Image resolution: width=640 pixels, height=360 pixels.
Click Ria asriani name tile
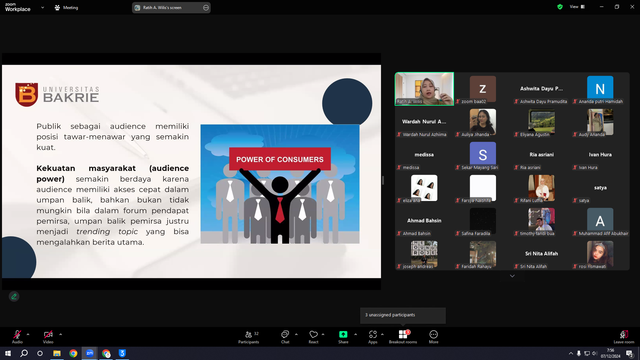click(541, 155)
